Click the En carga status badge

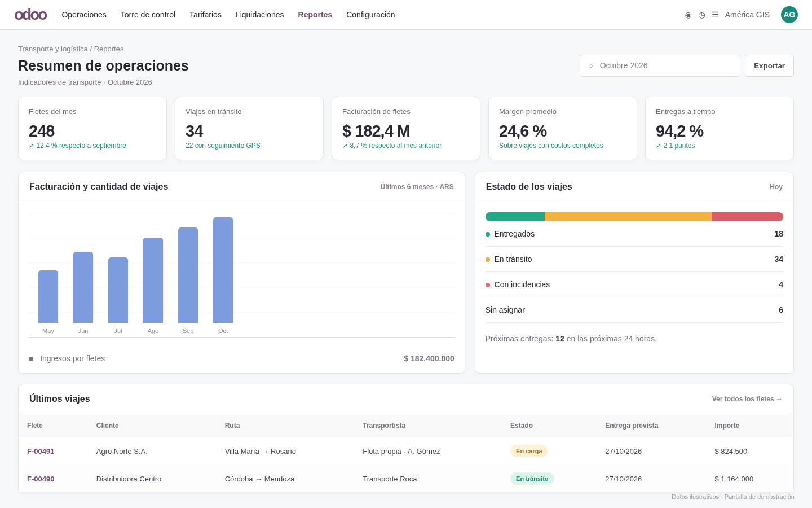(529, 451)
